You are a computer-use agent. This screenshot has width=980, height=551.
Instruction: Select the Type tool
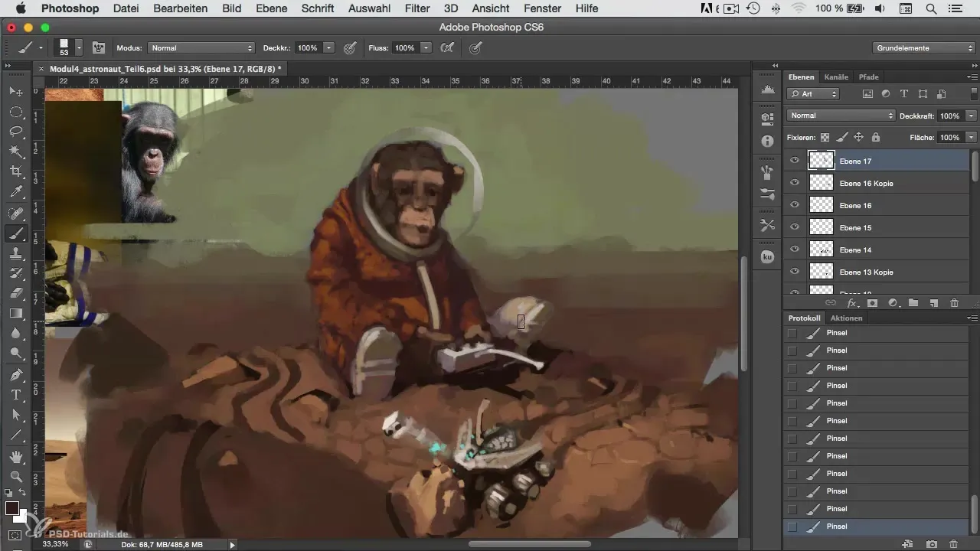pyautogui.click(x=15, y=395)
